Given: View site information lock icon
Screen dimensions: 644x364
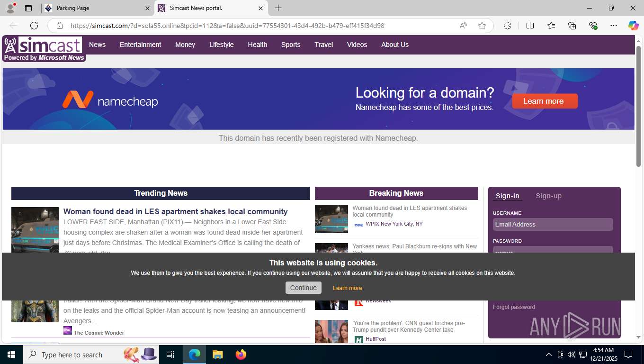Looking at the screenshot, I should point(60,26).
